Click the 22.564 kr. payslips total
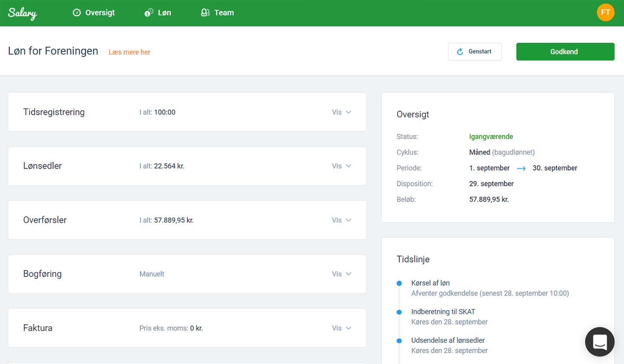The height and width of the screenshot is (364, 624). (x=169, y=166)
